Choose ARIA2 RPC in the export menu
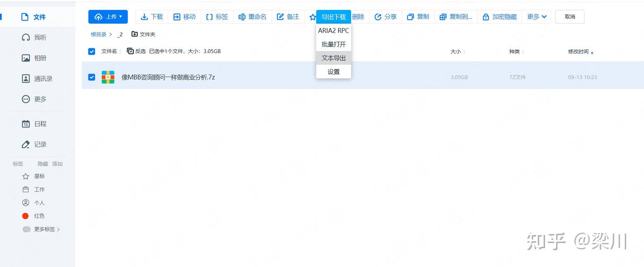The height and width of the screenshot is (267, 644). (333, 30)
